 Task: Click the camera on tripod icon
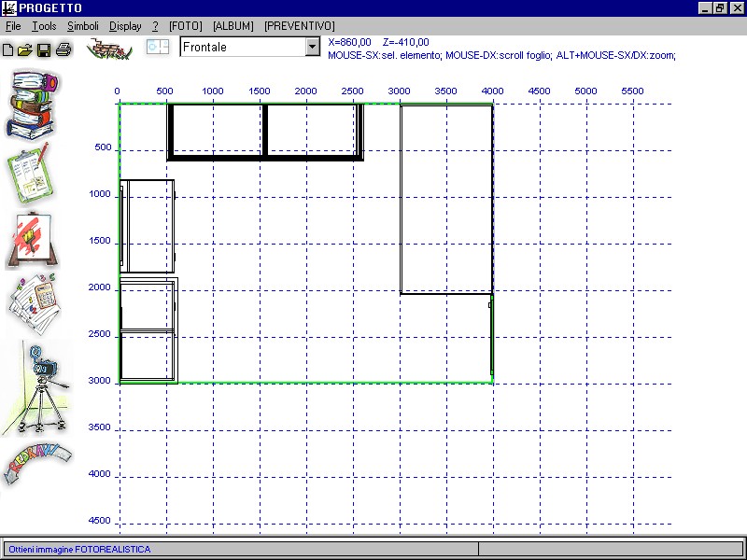(37, 388)
